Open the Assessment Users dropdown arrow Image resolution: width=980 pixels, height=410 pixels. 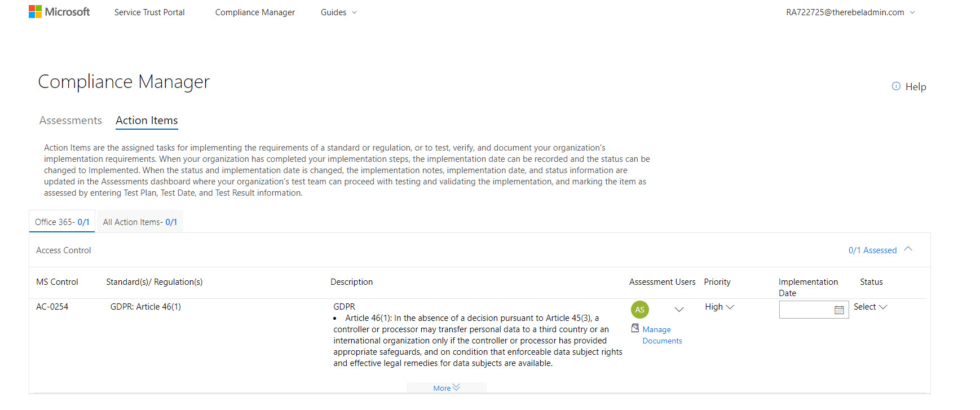pos(679,310)
